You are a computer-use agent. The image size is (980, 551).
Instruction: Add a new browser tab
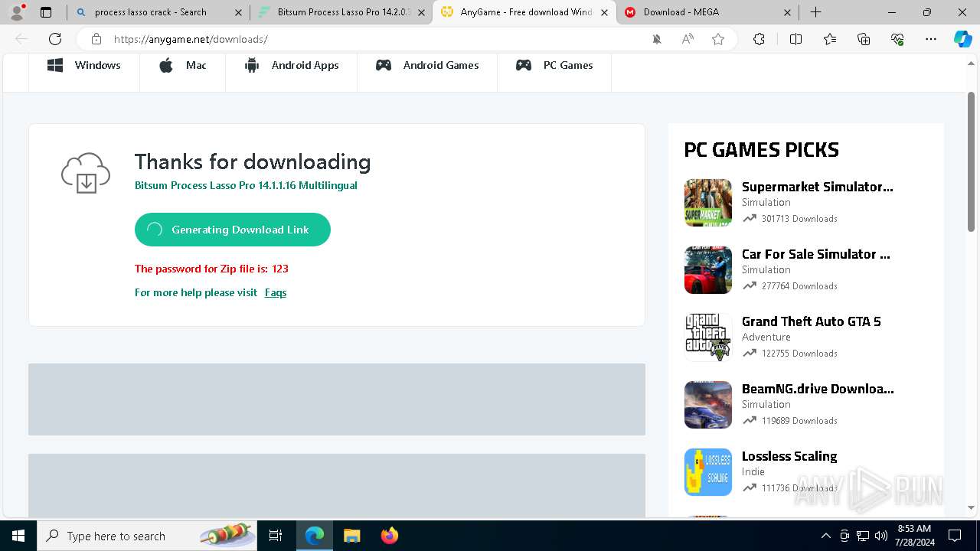[x=815, y=12]
